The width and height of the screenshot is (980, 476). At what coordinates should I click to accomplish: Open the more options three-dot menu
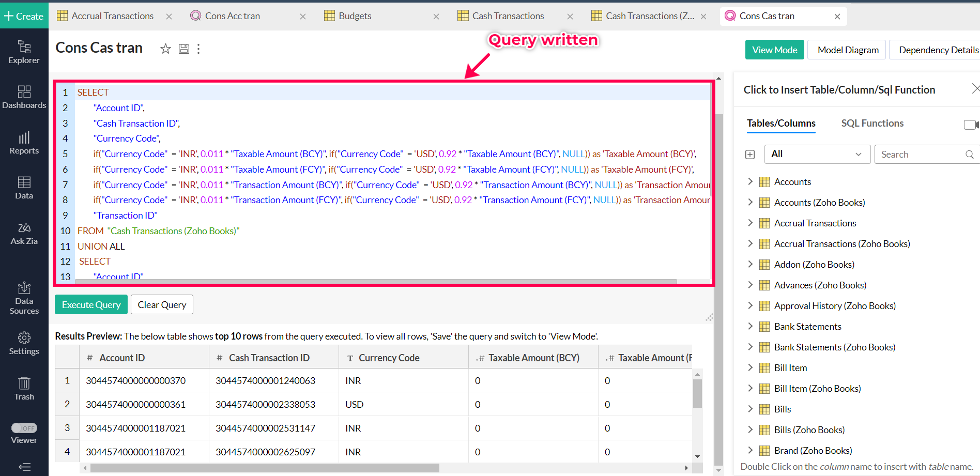(198, 49)
